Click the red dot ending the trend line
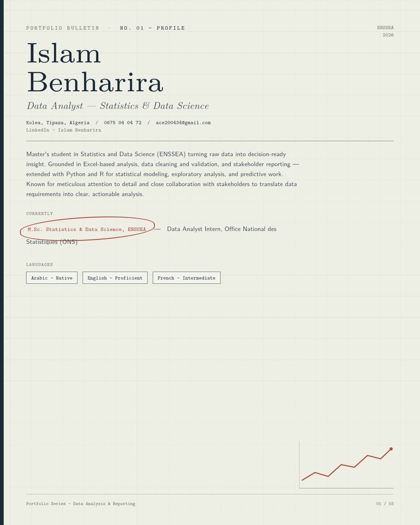Image resolution: width=420 pixels, height=525 pixels. point(391,449)
